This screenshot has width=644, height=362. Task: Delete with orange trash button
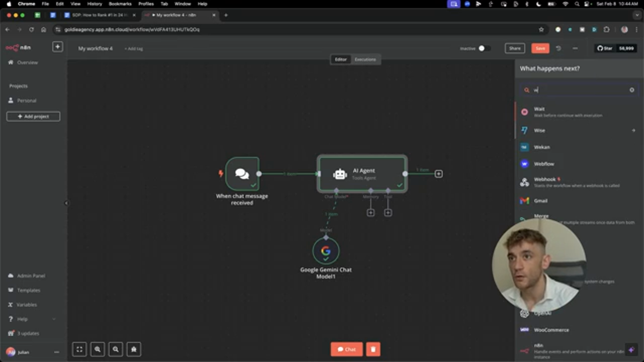[373, 349]
